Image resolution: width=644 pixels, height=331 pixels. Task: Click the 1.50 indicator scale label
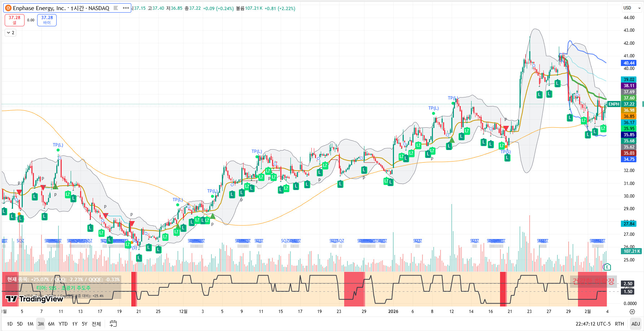pyautogui.click(x=628, y=292)
